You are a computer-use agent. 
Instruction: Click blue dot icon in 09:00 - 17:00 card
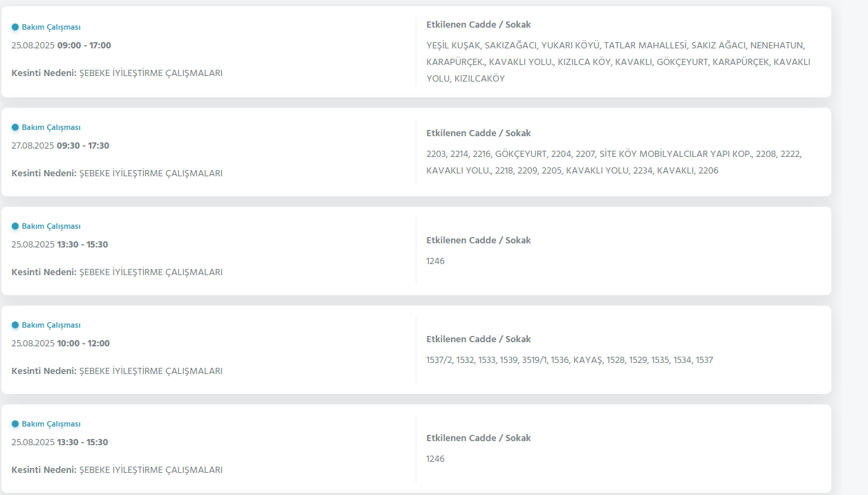(15, 27)
